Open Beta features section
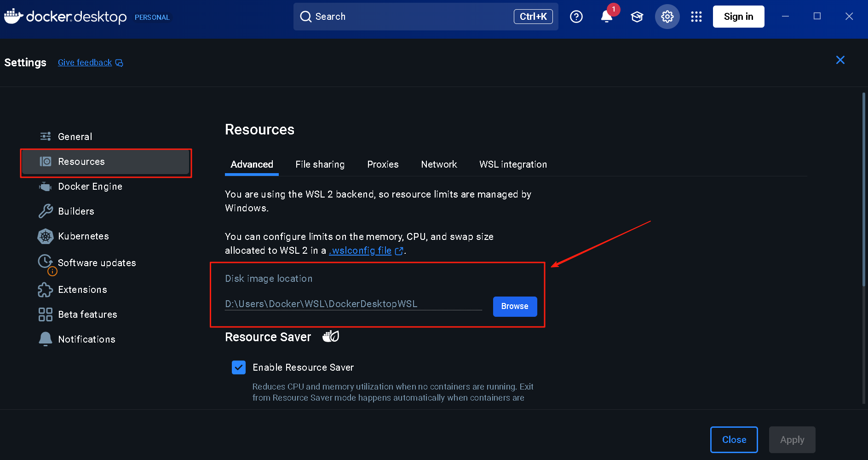 106,314
